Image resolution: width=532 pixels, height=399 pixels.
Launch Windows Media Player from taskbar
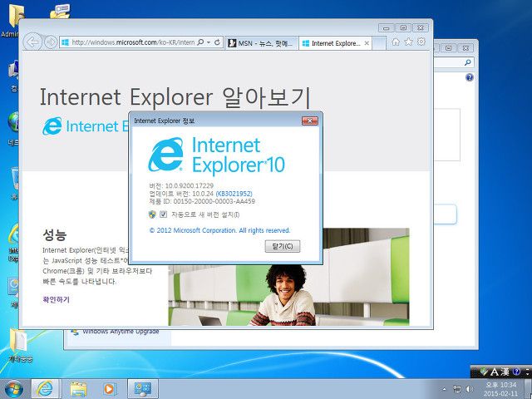pyautogui.click(x=109, y=389)
